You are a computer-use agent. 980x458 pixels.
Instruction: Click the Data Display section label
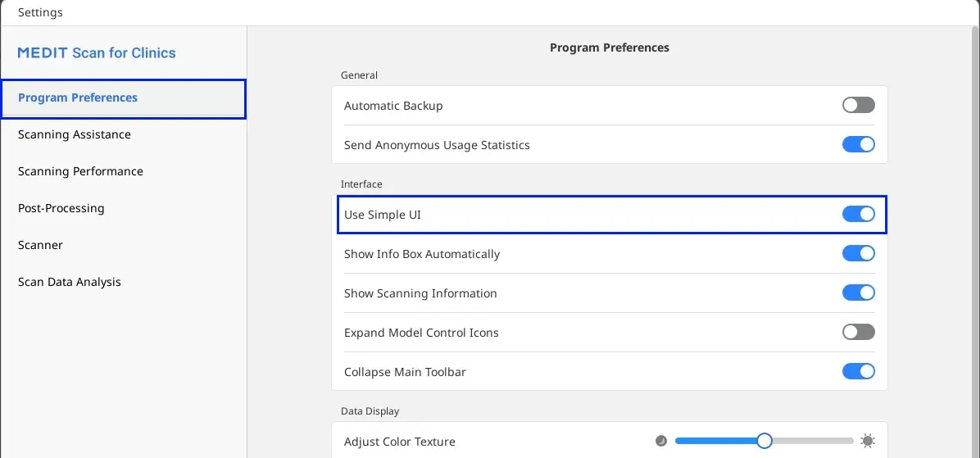pyautogui.click(x=370, y=411)
